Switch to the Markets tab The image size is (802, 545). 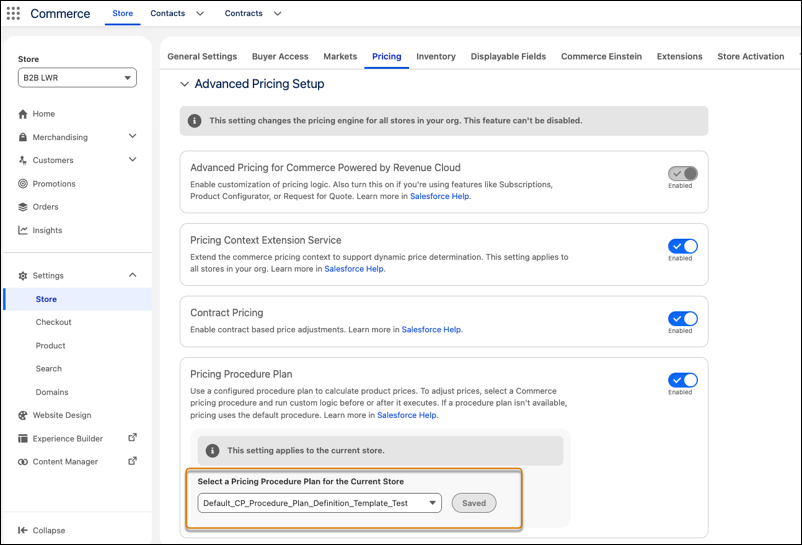pyautogui.click(x=340, y=56)
